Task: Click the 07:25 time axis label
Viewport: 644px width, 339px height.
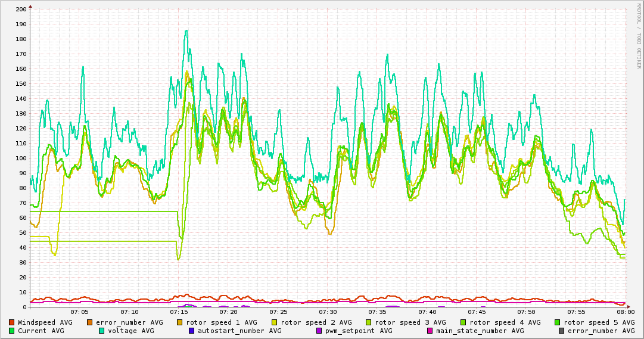Action: click(x=278, y=312)
